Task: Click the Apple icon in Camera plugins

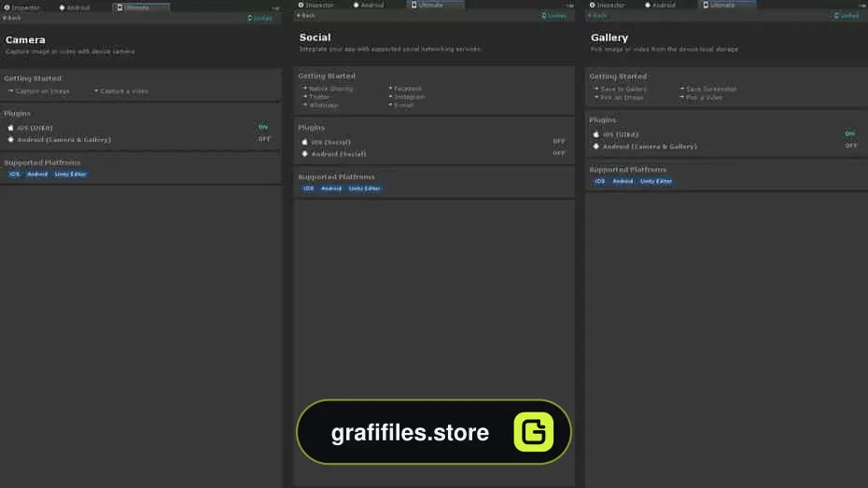Action: point(10,128)
